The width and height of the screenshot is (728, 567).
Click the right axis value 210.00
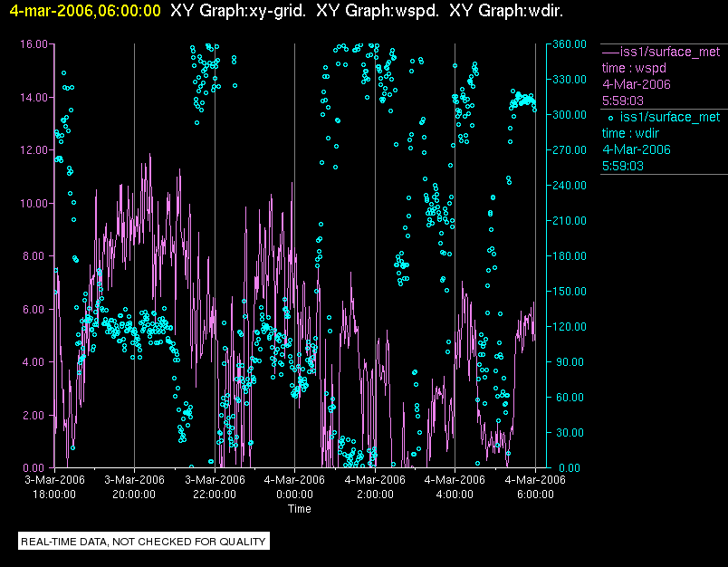(570, 221)
